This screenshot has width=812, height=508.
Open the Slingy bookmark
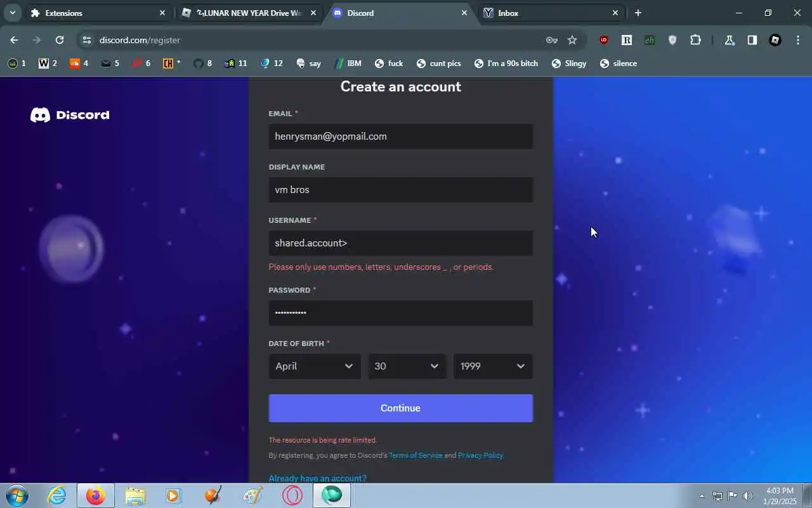569,63
